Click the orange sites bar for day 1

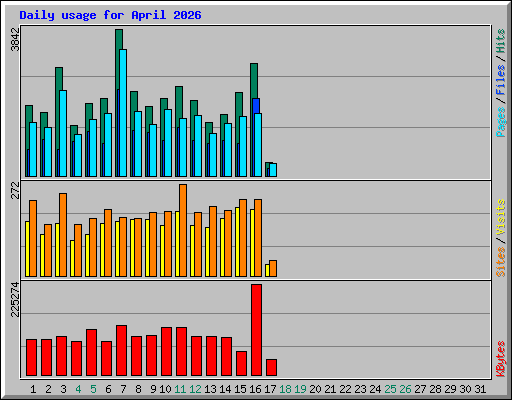pyautogui.click(x=33, y=238)
